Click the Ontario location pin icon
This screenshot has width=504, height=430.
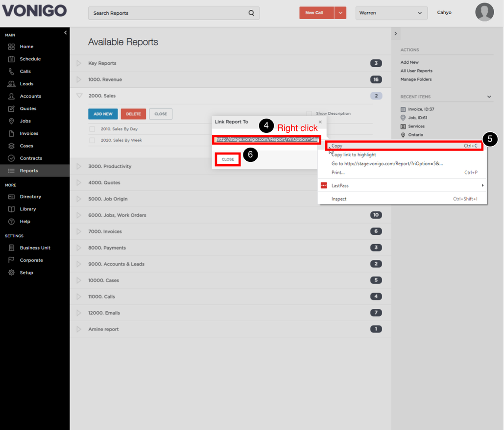[403, 135]
